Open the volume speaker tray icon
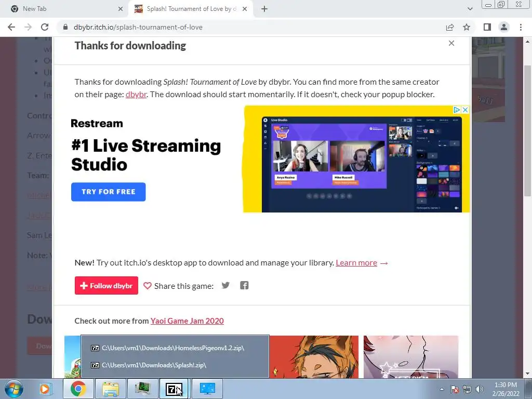 point(480,389)
